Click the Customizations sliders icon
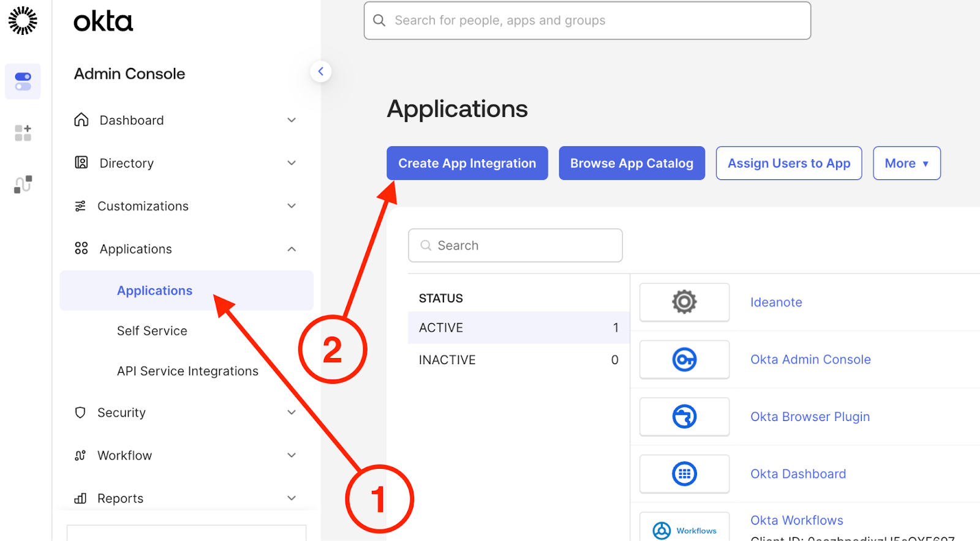 (80, 206)
